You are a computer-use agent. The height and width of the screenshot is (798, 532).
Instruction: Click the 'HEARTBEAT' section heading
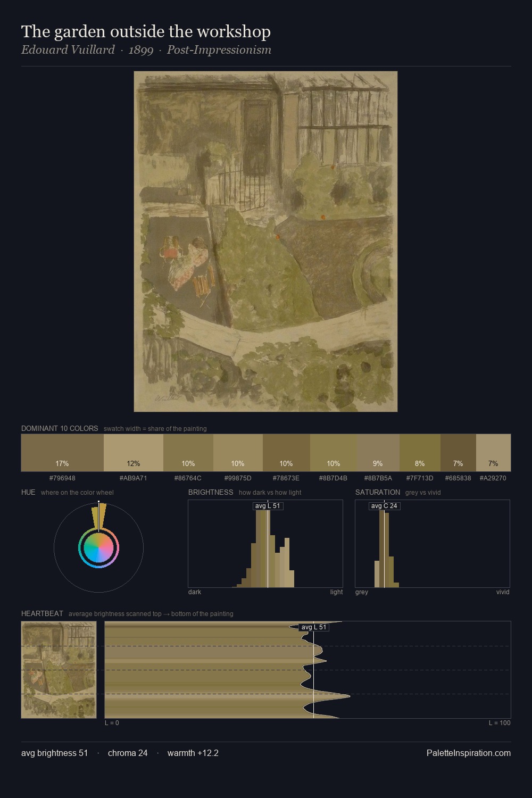click(x=42, y=613)
